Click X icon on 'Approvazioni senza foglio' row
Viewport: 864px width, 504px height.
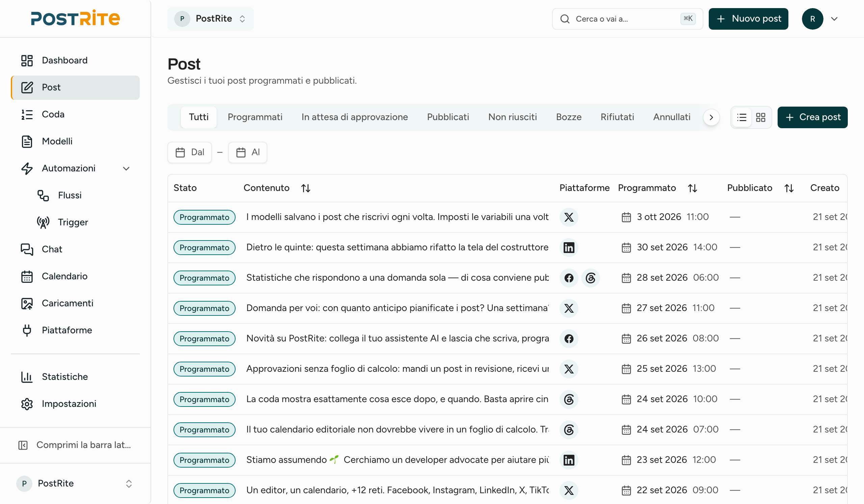tap(569, 369)
